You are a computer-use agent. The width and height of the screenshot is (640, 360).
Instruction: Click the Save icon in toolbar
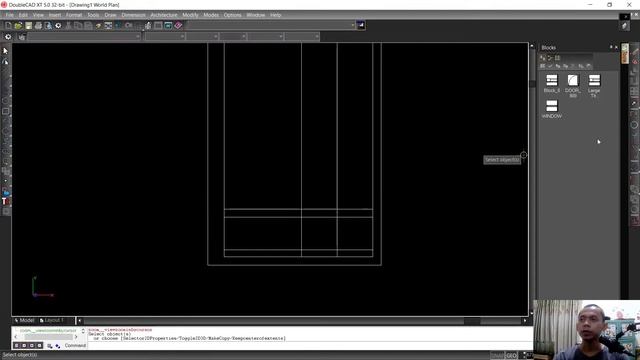[28, 25]
